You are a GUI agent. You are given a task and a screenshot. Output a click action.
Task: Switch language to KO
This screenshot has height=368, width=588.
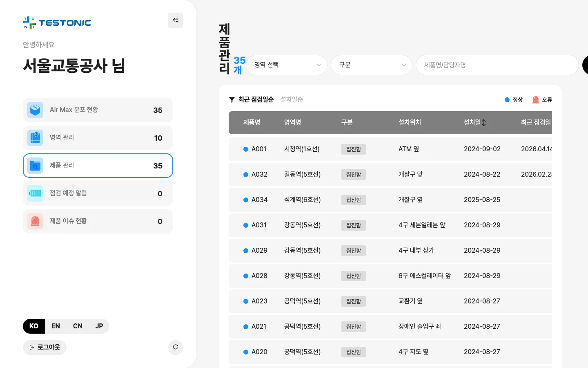click(34, 326)
